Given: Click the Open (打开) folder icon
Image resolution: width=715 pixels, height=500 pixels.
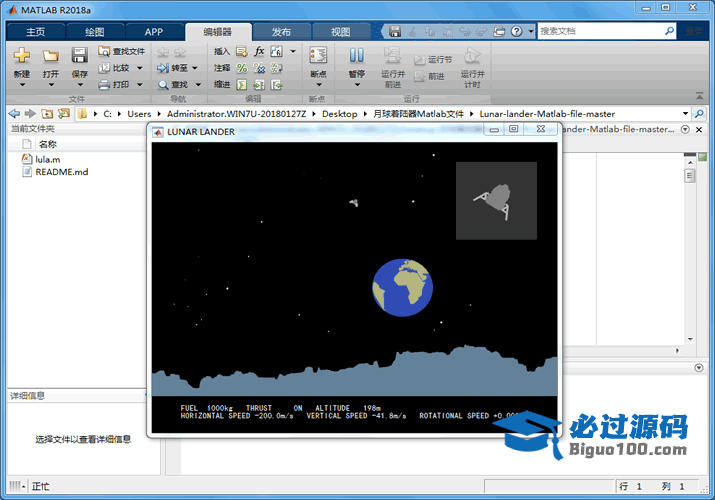Looking at the screenshot, I should click(51, 56).
